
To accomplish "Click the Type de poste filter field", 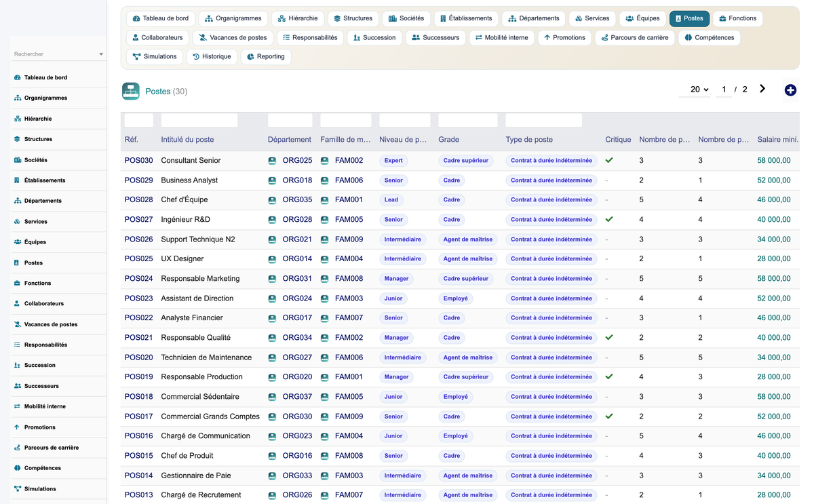I will [x=544, y=120].
